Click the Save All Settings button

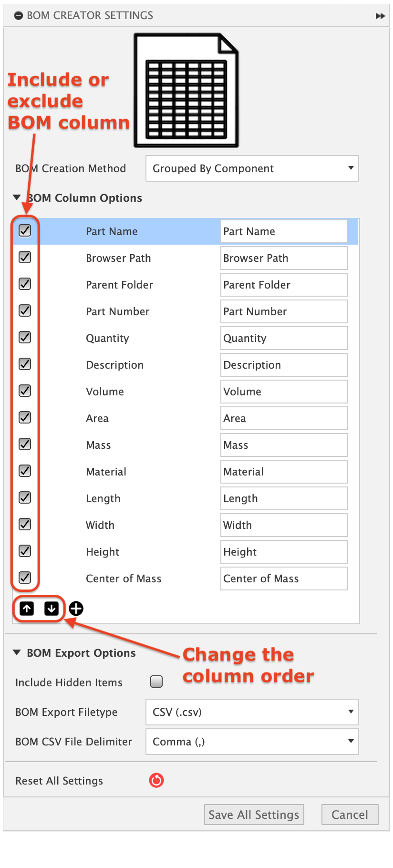[254, 815]
